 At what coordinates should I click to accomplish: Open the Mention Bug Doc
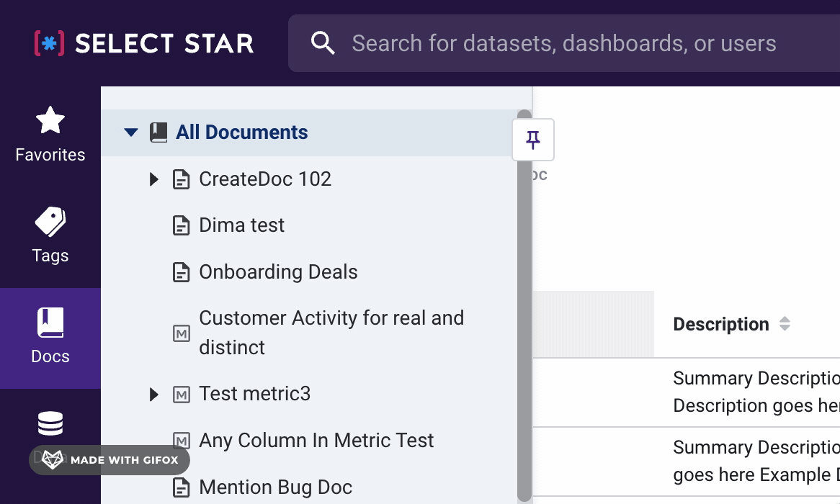275,487
